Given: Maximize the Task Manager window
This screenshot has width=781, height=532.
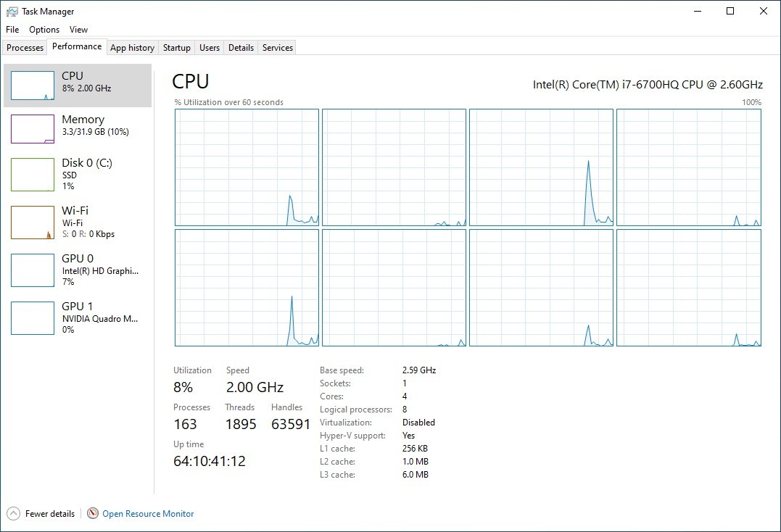Looking at the screenshot, I should (x=730, y=11).
